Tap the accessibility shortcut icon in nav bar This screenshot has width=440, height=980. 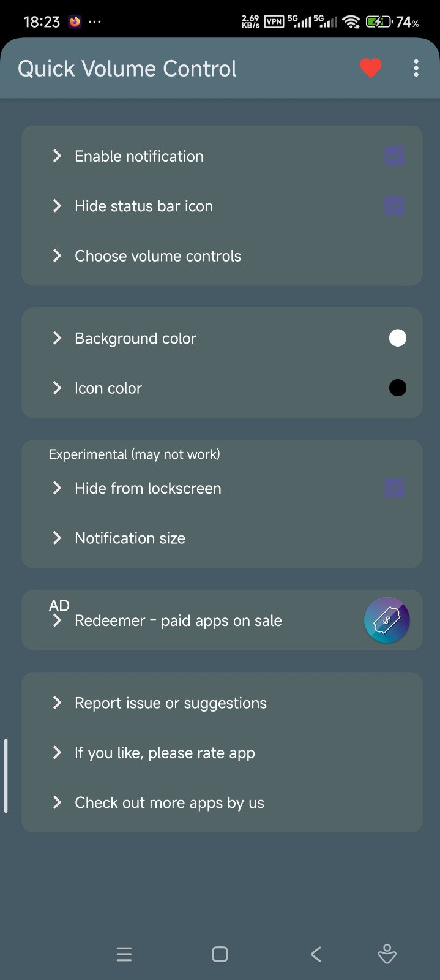coord(387,954)
